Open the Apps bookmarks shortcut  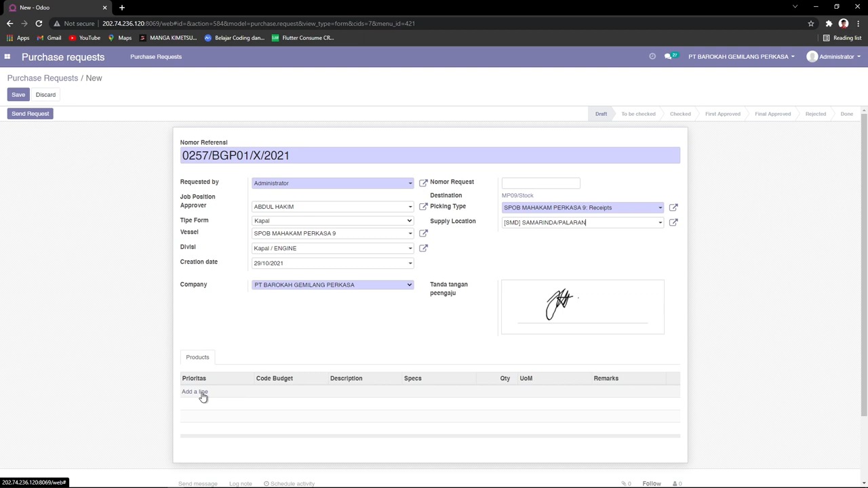(18, 38)
